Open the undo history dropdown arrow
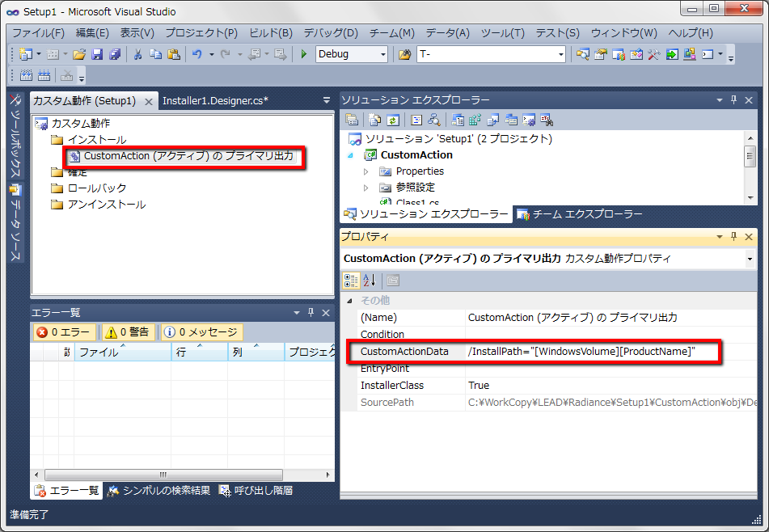 (212, 54)
